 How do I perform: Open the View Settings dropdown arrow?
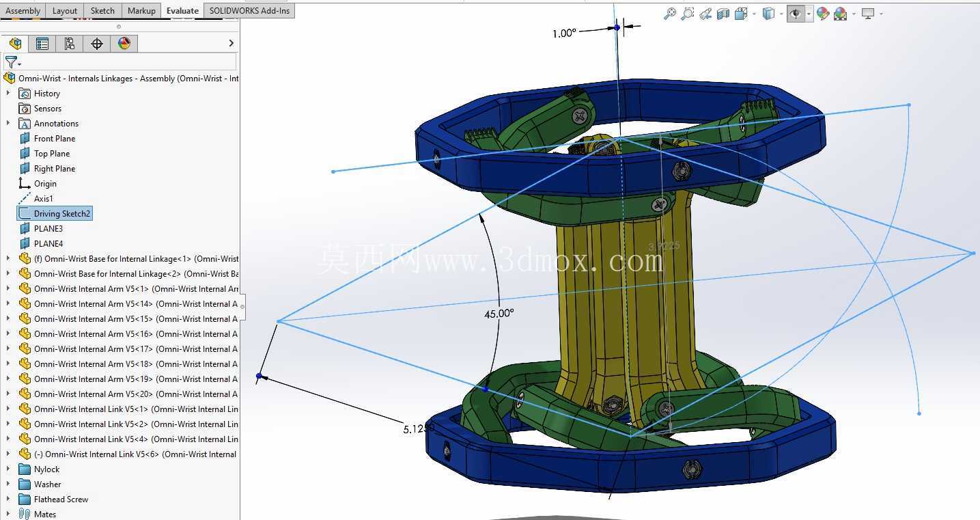pyautogui.click(x=881, y=14)
